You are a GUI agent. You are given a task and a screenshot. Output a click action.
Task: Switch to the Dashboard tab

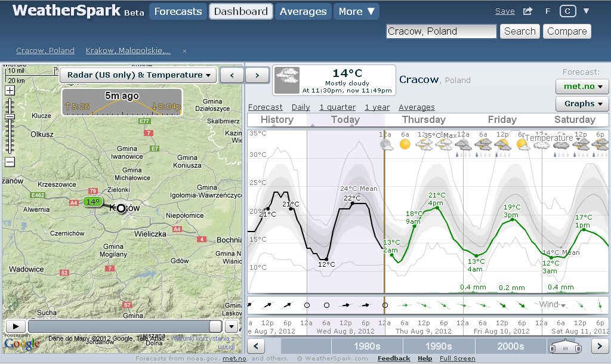241,12
